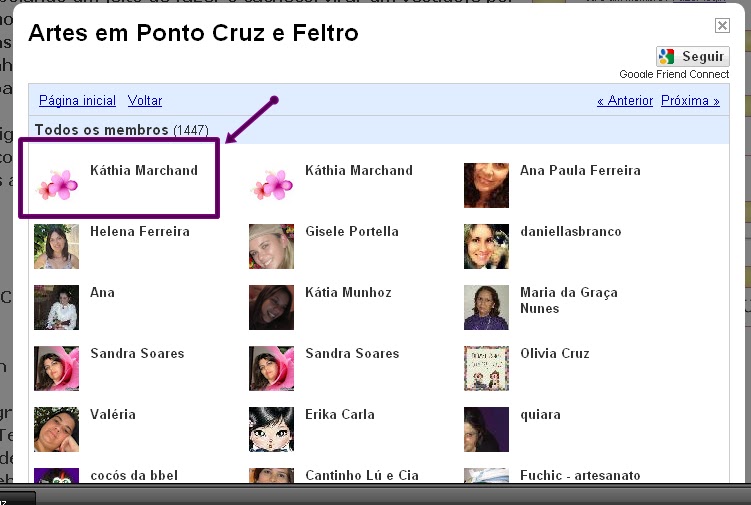Viewport: 751px width, 505px height.
Task: Click the Todos os membros (1447) heading
Action: (122, 130)
